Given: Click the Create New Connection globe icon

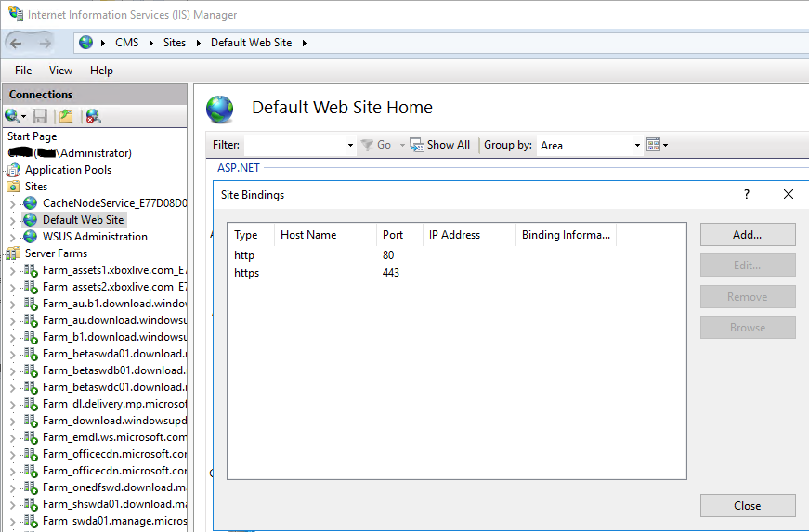Looking at the screenshot, I should 11,116.
